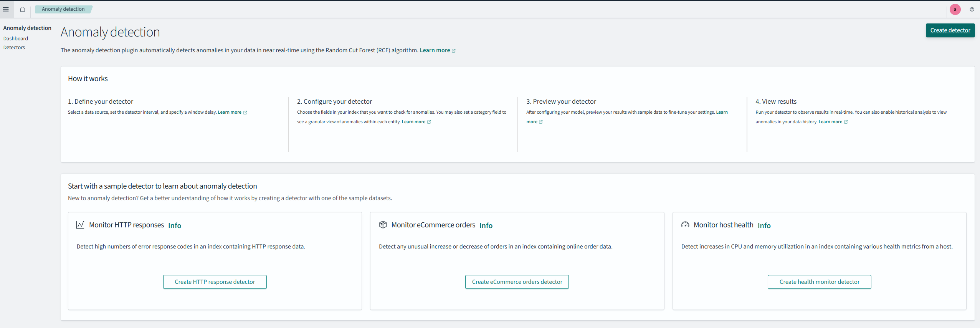Click the Anomaly detection breadcrumb
The image size is (980, 328).
pyautogui.click(x=63, y=9)
